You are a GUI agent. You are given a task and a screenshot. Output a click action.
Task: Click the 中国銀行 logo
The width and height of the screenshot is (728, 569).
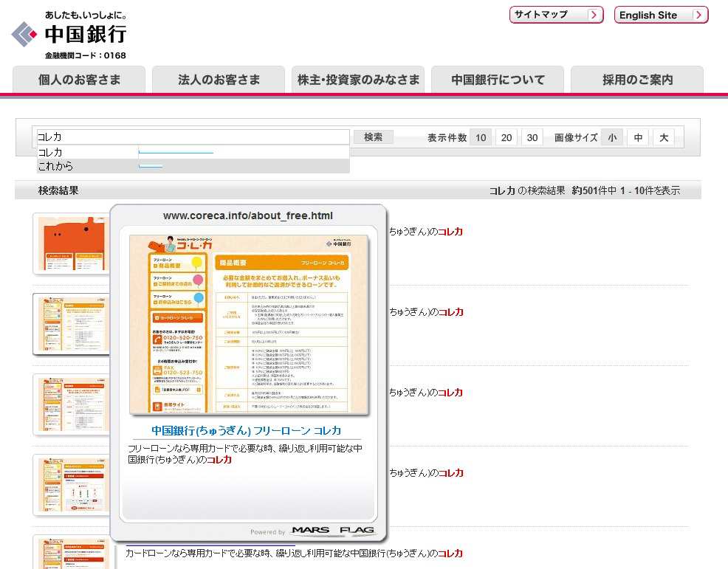(69, 35)
